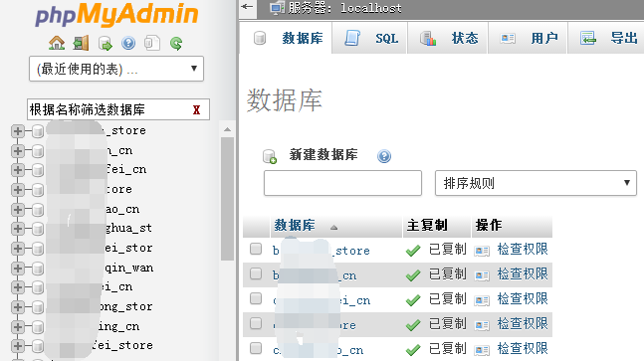
Task: Click the navigation panel scrollbar thumb
Action: [227, 199]
